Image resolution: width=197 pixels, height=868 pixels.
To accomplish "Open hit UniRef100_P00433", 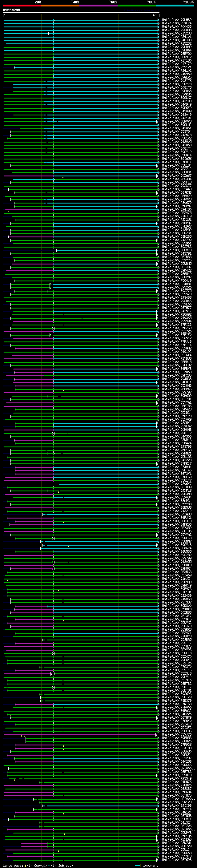I will tap(177, 26).
